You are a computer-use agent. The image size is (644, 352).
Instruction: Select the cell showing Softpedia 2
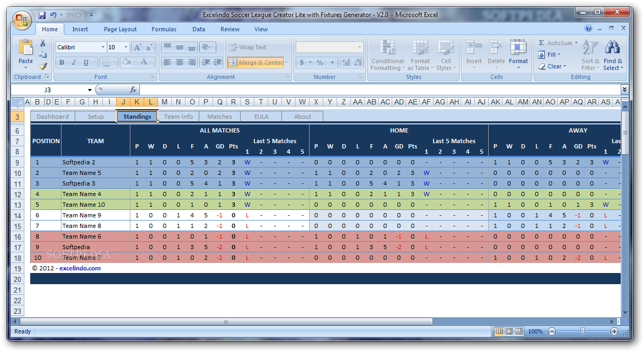click(95, 162)
